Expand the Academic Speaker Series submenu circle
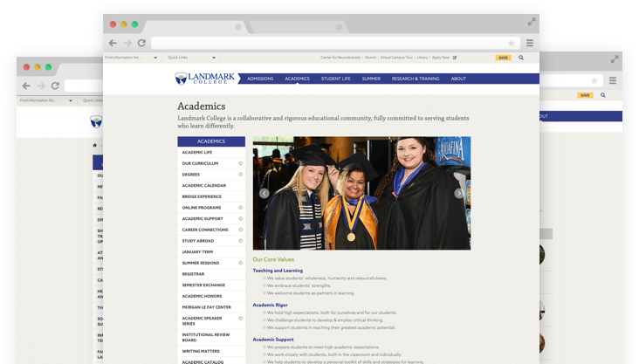 [240, 318]
